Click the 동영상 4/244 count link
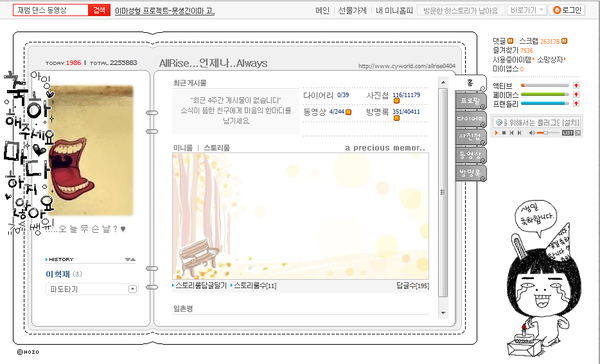Image resolution: width=600 pixels, height=364 pixels. coord(337,112)
